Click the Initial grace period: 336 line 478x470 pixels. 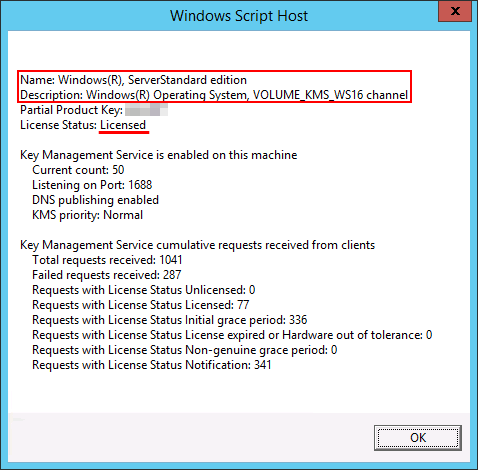pos(170,320)
